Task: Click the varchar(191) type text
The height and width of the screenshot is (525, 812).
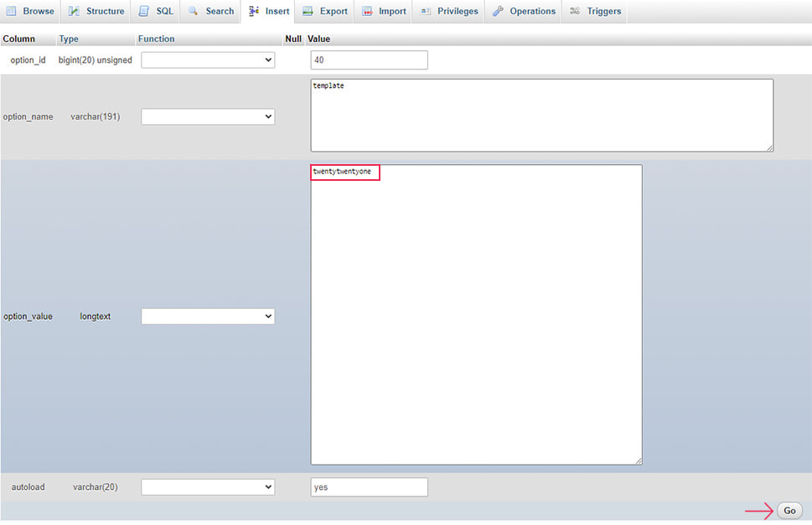Action: pyautogui.click(x=96, y=116)
